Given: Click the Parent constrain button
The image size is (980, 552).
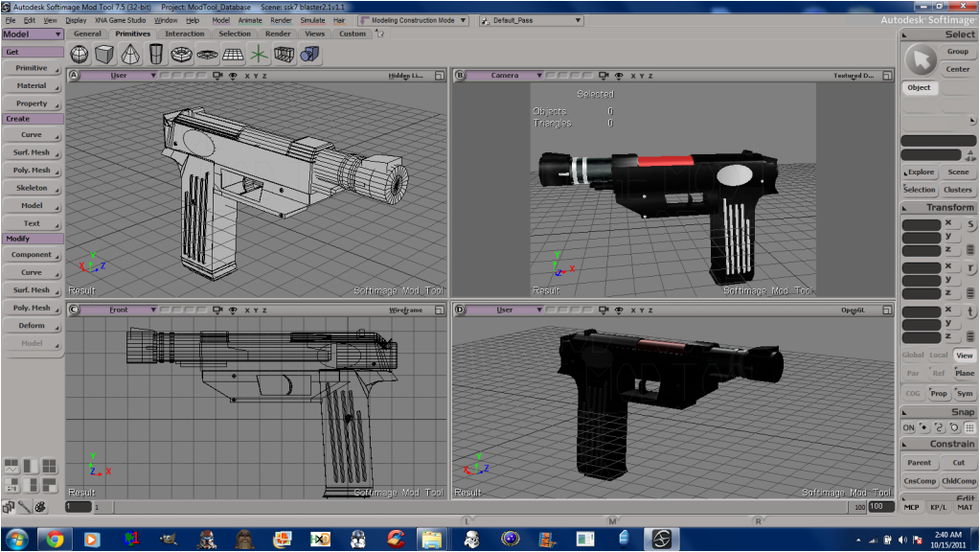Looking at the screenshot, I should pyautogui.click(x=920, y=463).
